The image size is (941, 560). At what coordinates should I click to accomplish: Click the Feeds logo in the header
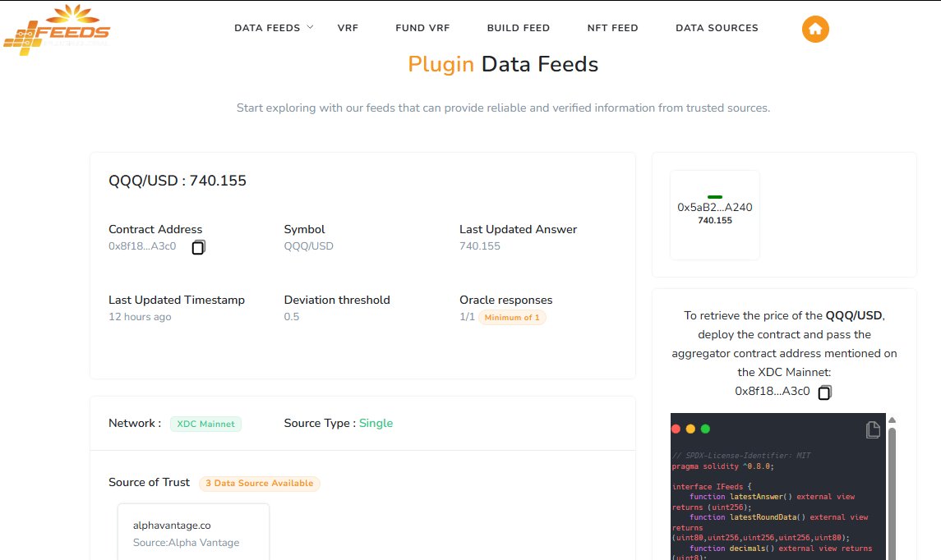(57, 30)
